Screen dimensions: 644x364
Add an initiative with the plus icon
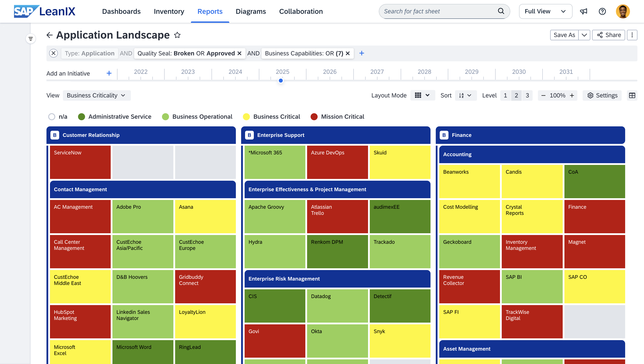[x=109, y=73]
